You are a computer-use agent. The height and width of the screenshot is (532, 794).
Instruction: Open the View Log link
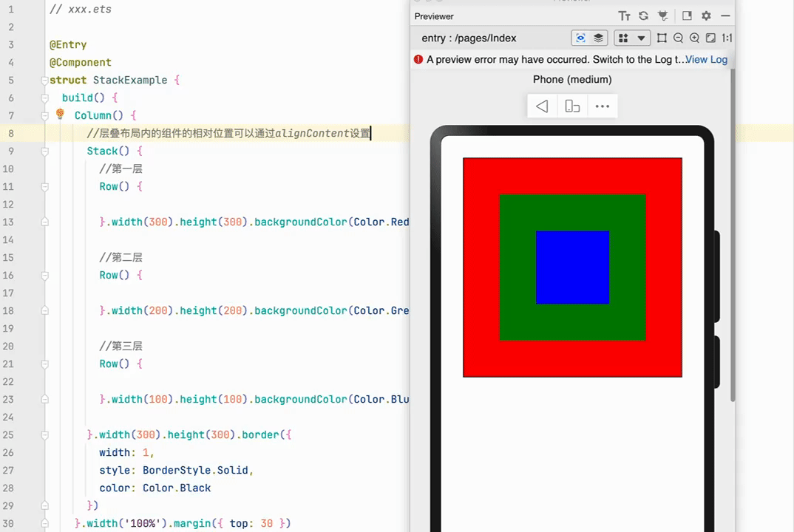707,59
